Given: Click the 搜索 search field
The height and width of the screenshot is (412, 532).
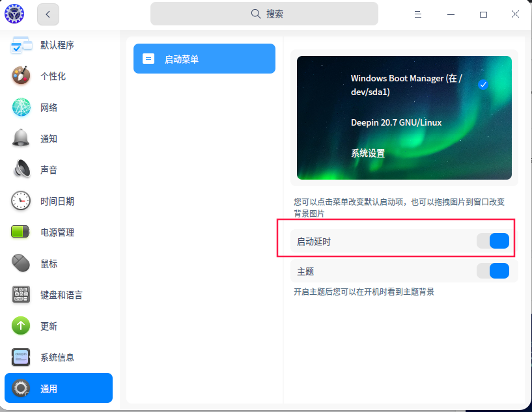Looking at the screenshot, I should [x=264, y=14].
